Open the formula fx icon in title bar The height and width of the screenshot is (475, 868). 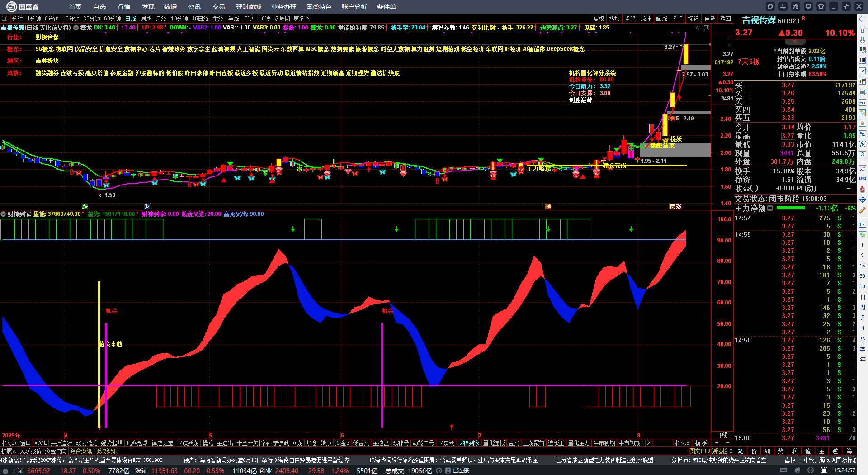796,6
